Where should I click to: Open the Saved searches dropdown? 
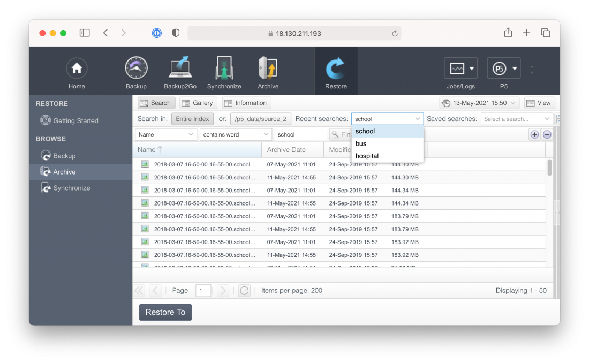tap(517, 119)
